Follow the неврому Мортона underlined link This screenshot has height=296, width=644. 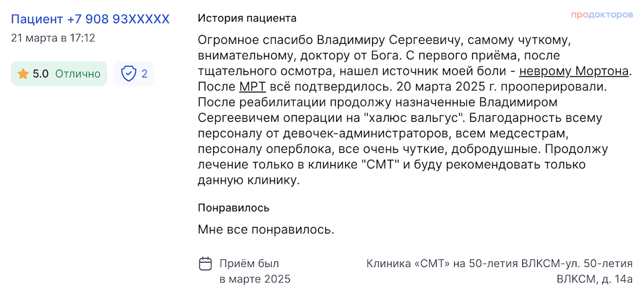coord(574,71)
